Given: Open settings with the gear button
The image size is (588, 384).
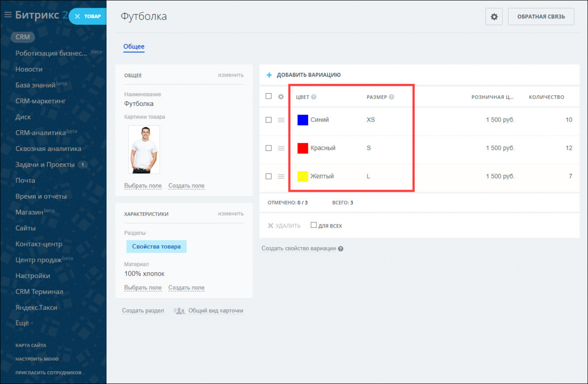Looking at the screenshot, I should click(494, 17).
